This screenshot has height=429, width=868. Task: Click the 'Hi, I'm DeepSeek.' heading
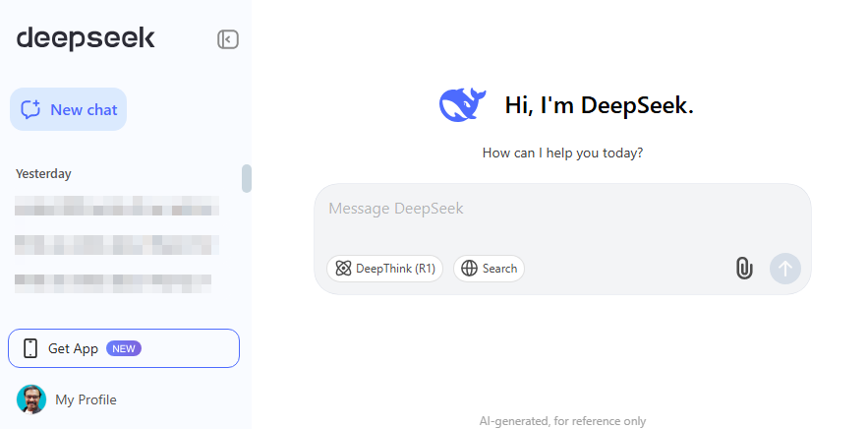click(599, 104)
